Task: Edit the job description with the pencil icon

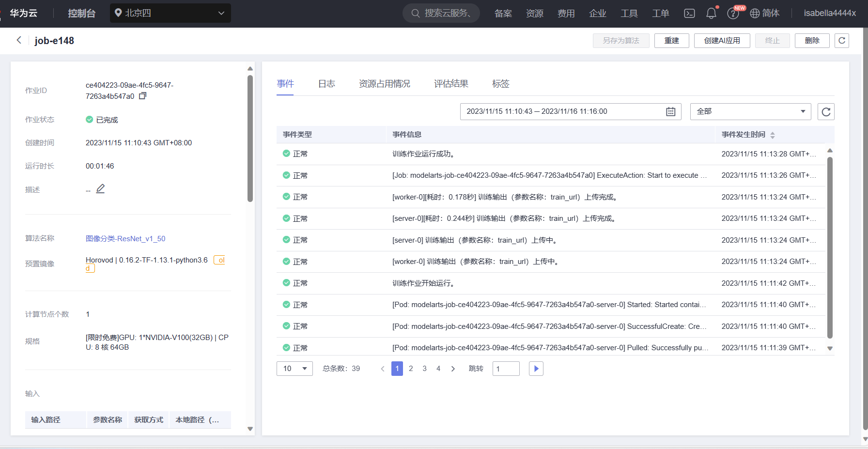Action: pos(100,189)
